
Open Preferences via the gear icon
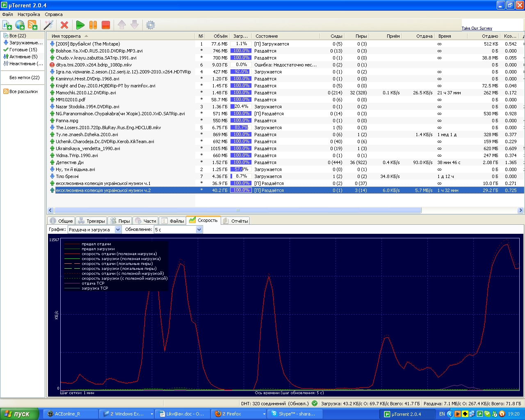[x=151, y=25]
